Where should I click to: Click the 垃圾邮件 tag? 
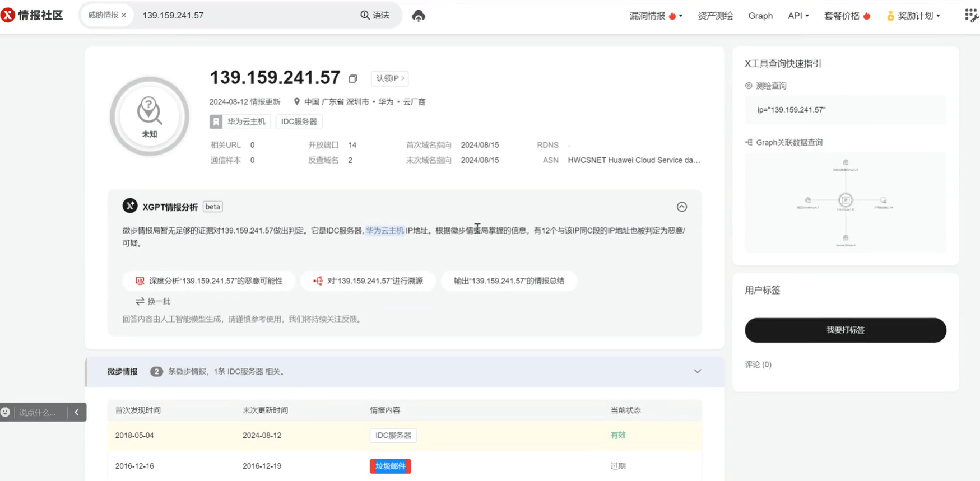pyautogui.click(x=391, y=466)
